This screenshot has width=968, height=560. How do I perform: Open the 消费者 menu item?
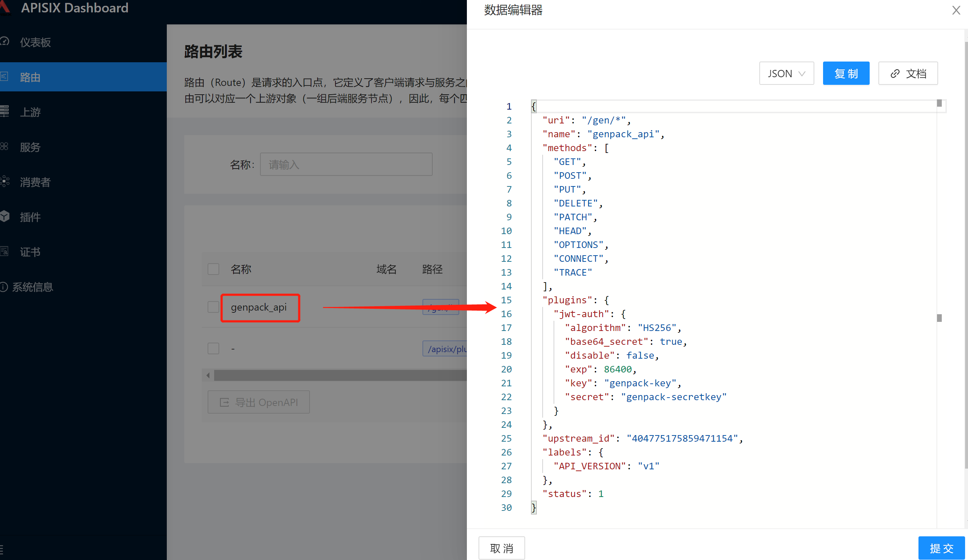(x=35, y=182)
